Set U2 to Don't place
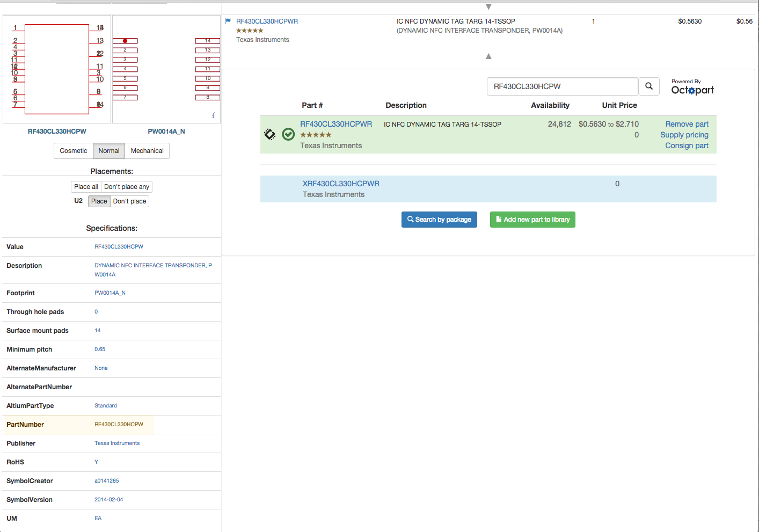The width and height of the screenshot is (759, 532). click(129, 201)
